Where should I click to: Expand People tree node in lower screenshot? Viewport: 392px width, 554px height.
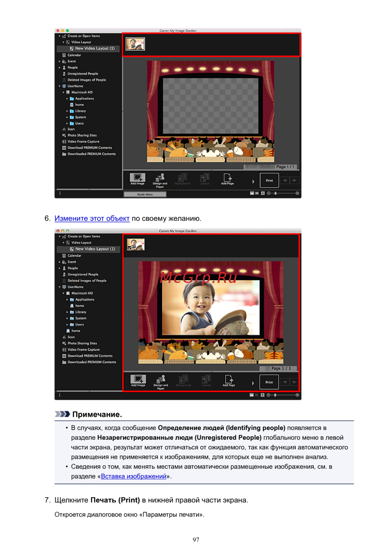pos(60,268)
